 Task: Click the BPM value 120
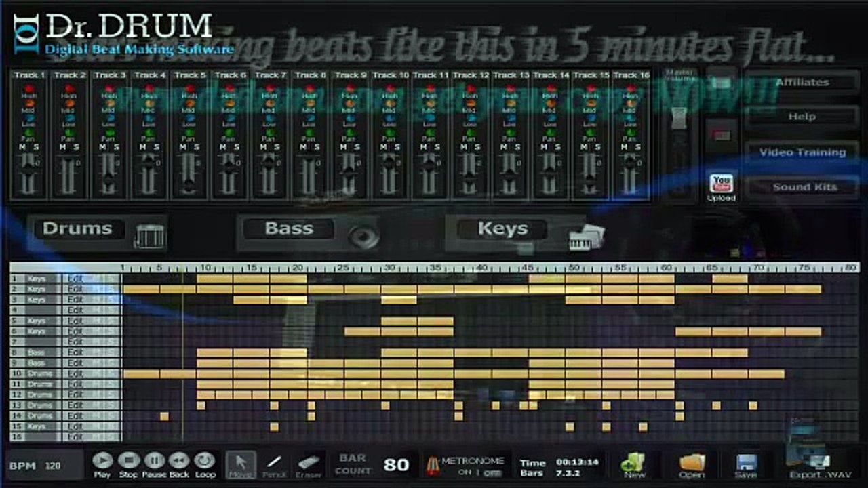click(x=53, y=466)
